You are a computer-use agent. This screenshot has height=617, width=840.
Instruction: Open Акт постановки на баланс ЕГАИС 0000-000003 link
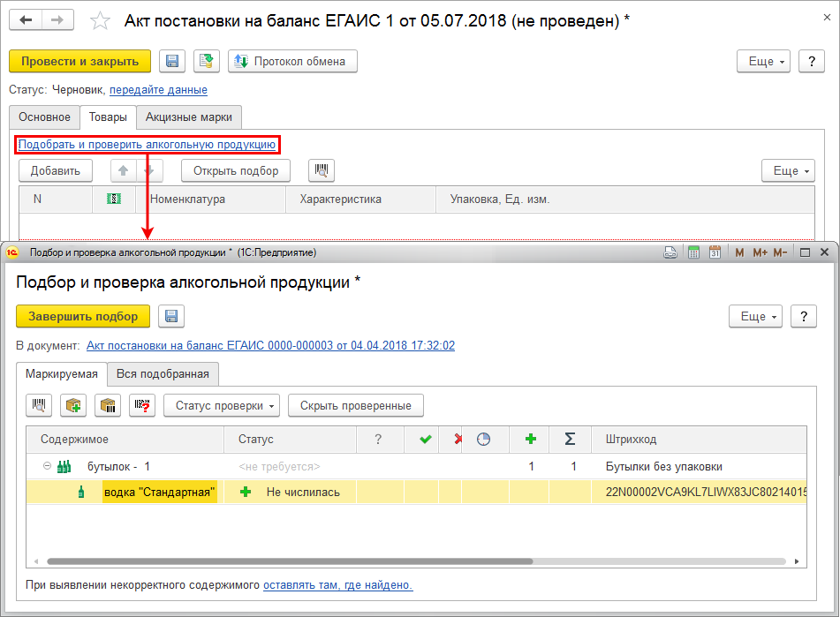click(x=270, y=346)
